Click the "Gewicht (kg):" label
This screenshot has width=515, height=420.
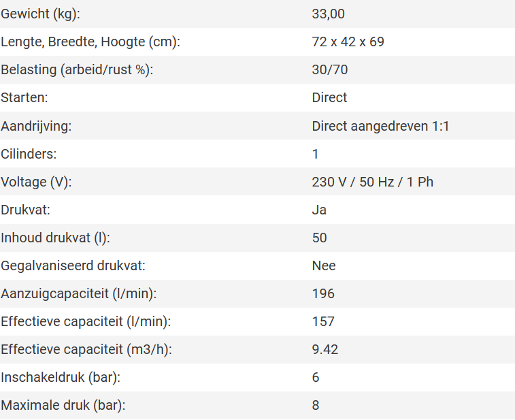point(45,14)
